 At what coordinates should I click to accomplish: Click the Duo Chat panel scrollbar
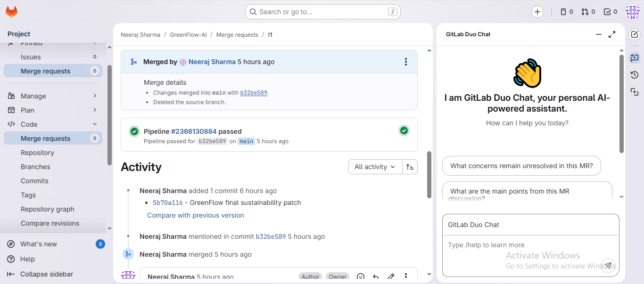[621, 104]
